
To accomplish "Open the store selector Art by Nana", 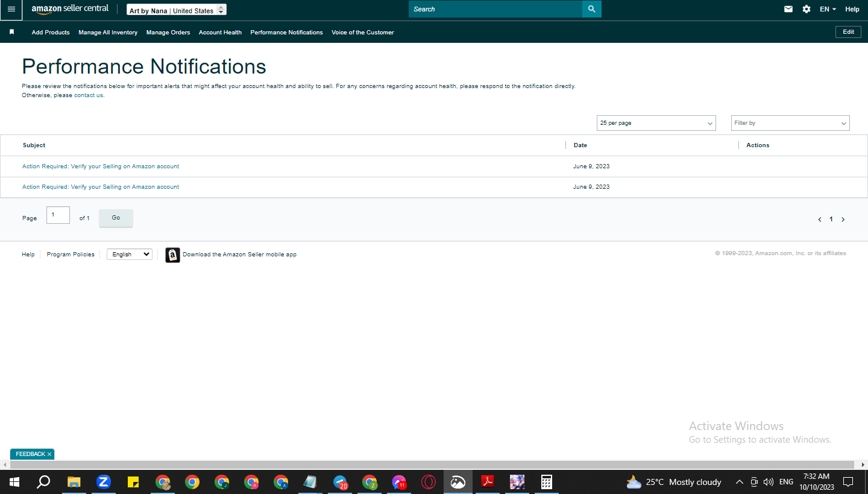I will point(177,10).
